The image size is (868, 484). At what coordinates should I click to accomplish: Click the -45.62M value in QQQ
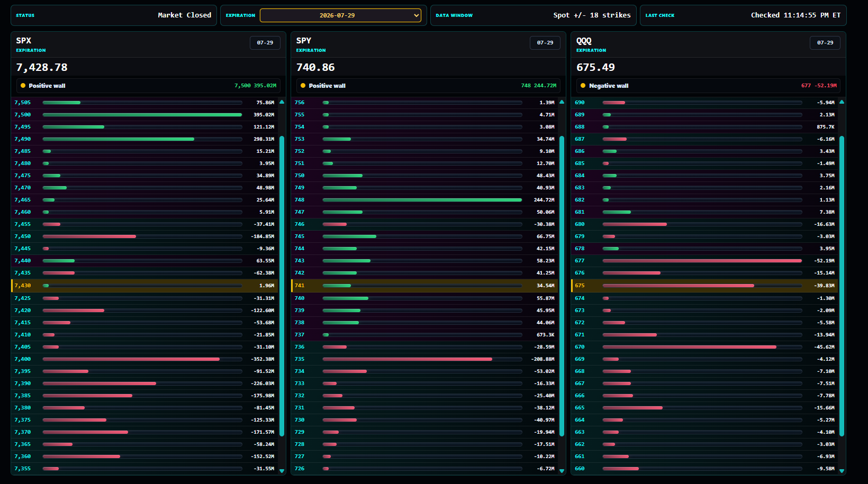tap(824, 347)
